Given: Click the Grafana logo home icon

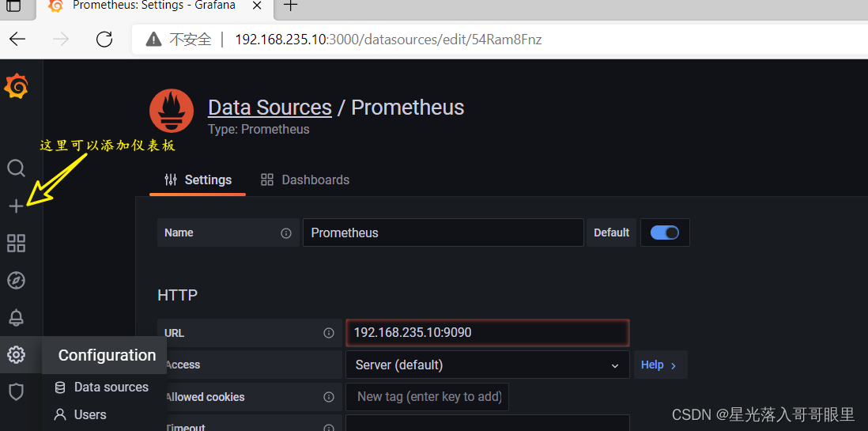Looking at the screenshot, I should 16,86.
